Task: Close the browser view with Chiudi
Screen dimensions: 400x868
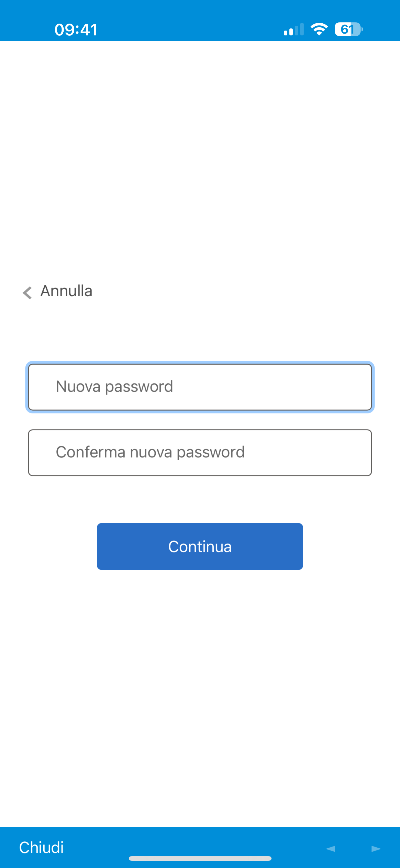Action: coord(41,847)
